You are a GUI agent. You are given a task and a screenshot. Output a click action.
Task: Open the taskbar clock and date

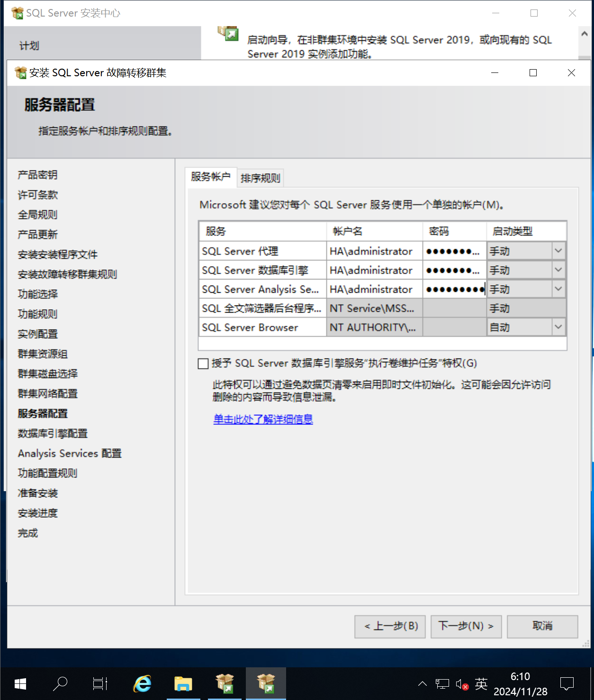click(520, 684)
